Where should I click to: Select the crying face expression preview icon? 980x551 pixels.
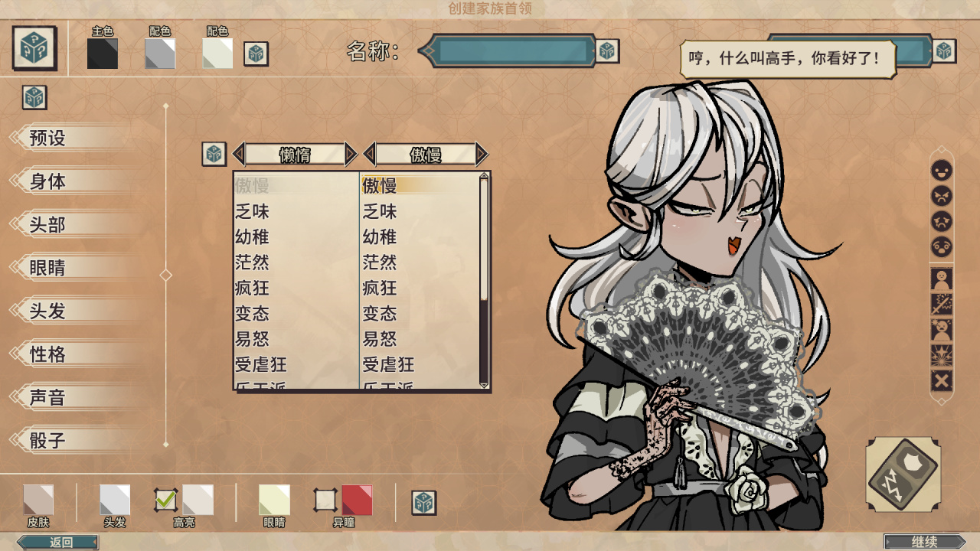pyautogui.click(x=942, y=222)
